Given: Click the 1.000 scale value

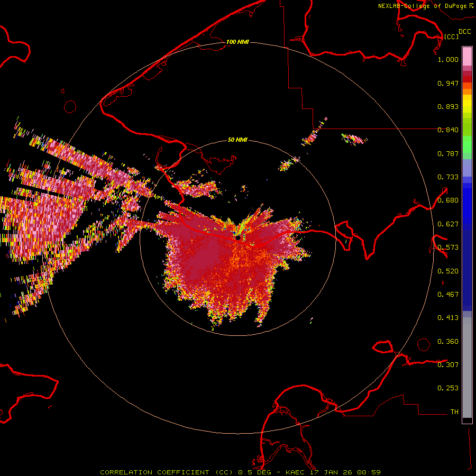Looking at the screenshot, I should pos(448,59).
